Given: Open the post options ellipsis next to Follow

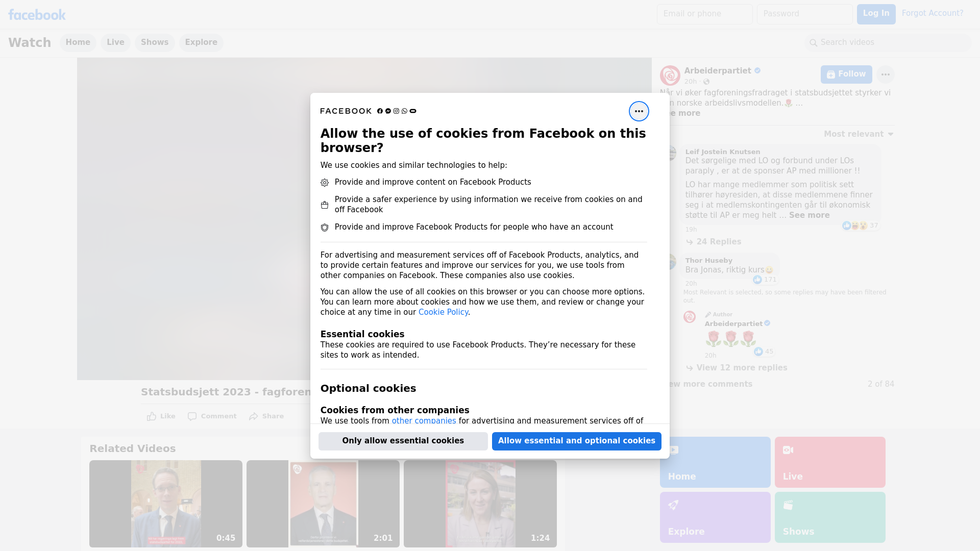Looking at the screenshot, I should (885, 74).
